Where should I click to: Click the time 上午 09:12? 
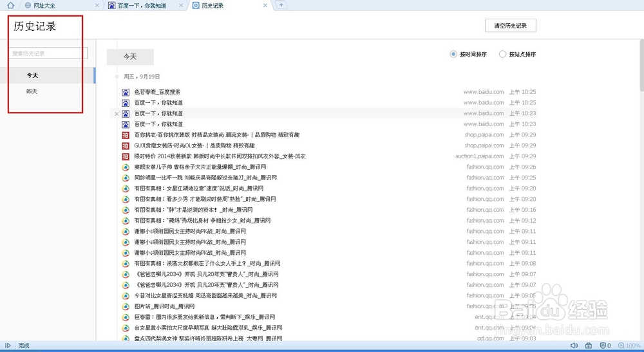coord(522,220)
